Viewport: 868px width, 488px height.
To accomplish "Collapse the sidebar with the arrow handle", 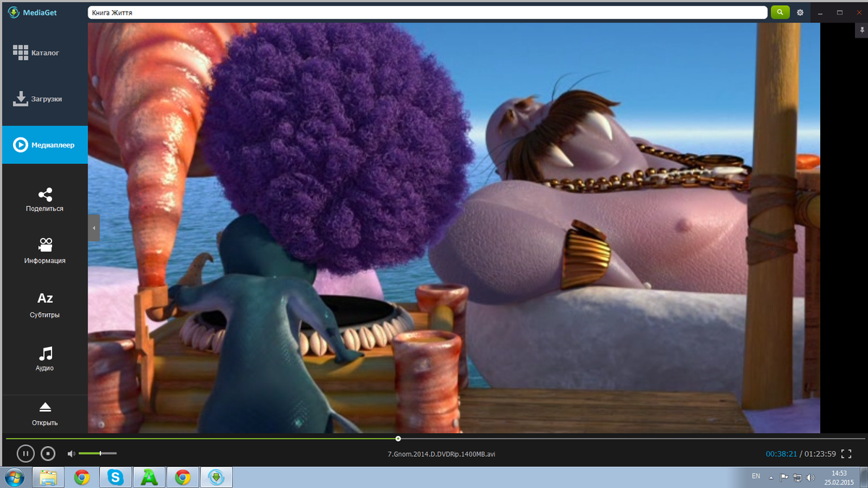I will pyautogui.click(x=93, y=228).
